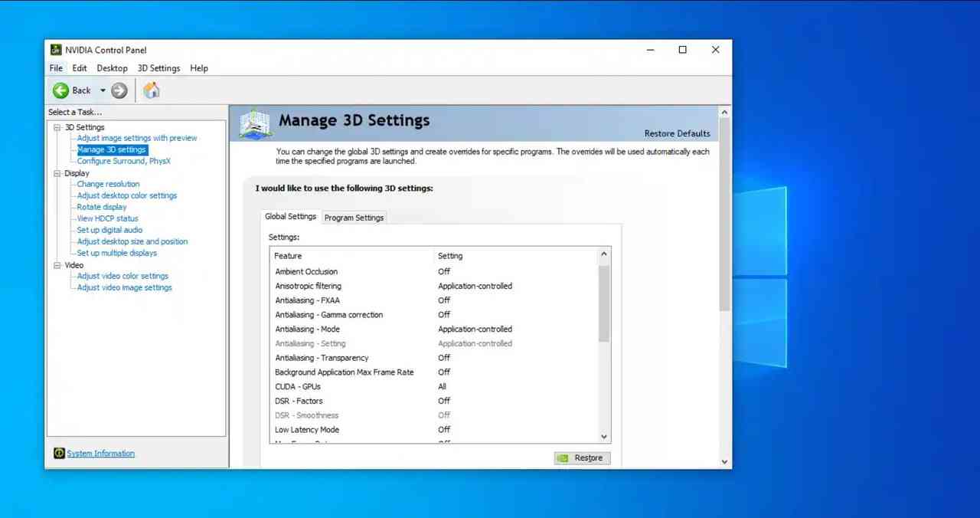This screenshot has width=980, height=518.
Task: Click the Restore Defaults link
Action: point(677,133)
